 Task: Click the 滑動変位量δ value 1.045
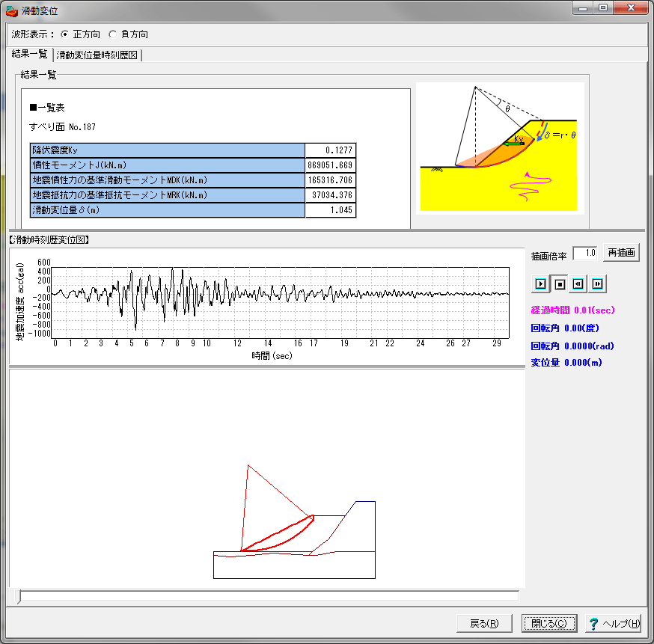pyautogui.click(x=330, y=210)
